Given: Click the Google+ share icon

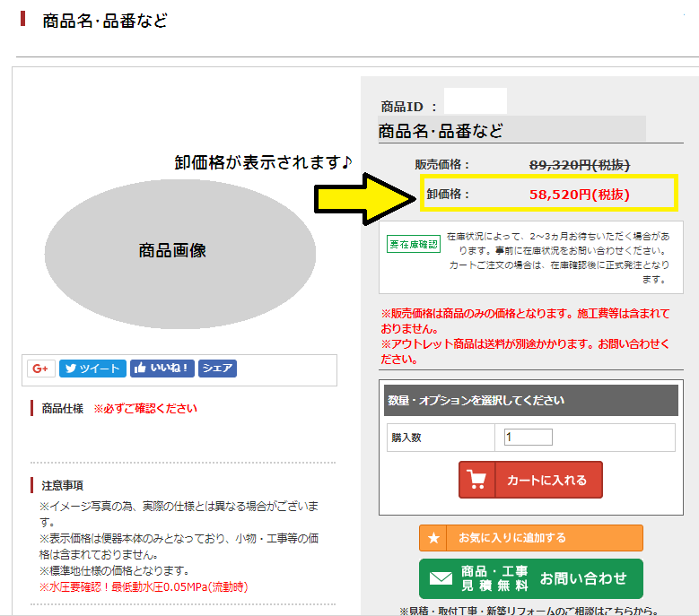Looking at the screenshot, I should [x=41, y=369].
